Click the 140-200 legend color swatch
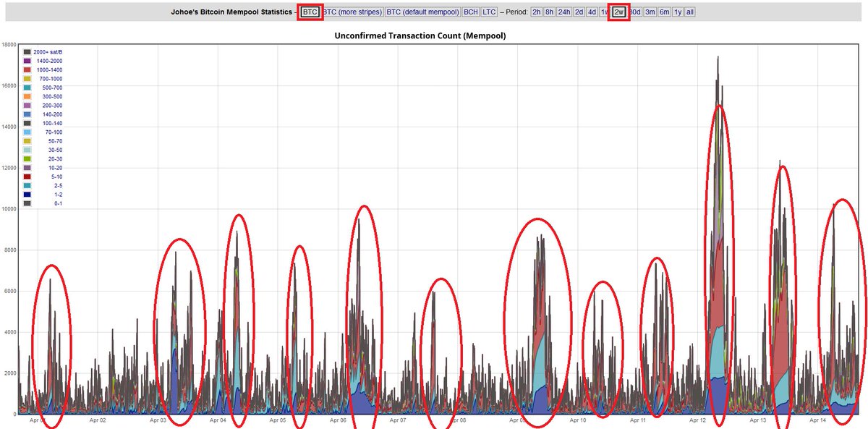Viewport: 868px width, 429px height. [x=27, y=114]
